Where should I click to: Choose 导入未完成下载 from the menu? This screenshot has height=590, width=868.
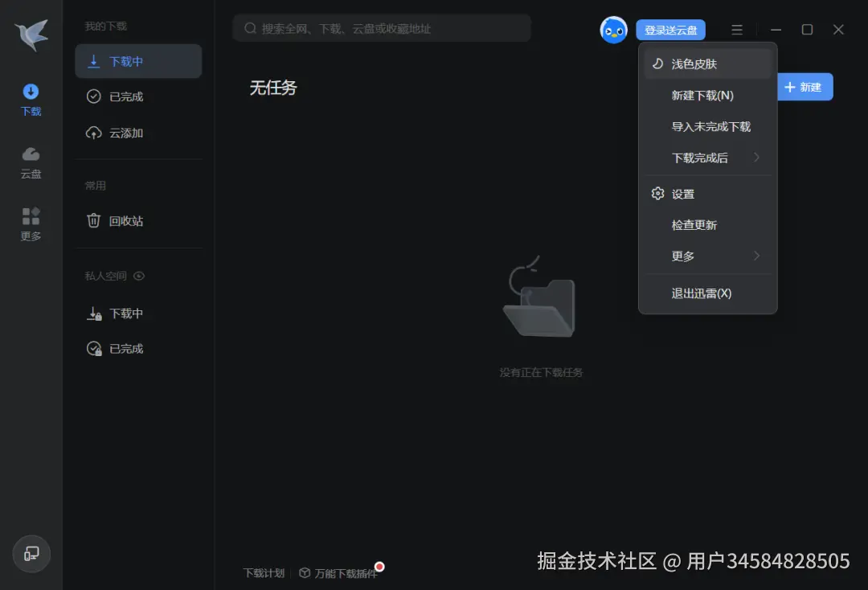coord(707,127)
